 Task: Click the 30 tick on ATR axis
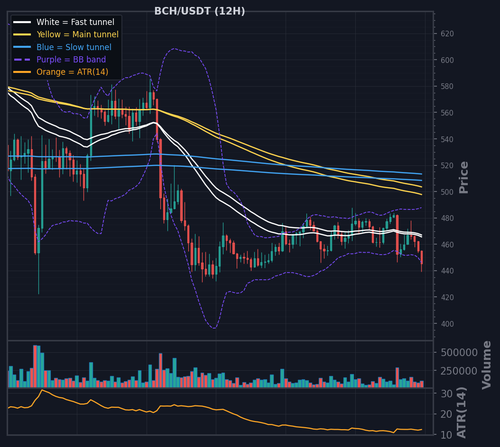click(446, 394)
